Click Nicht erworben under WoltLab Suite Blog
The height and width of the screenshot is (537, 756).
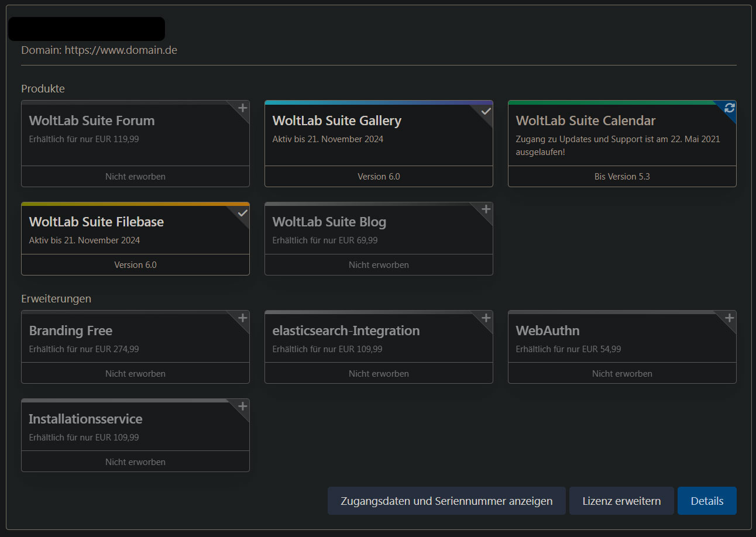379,264
